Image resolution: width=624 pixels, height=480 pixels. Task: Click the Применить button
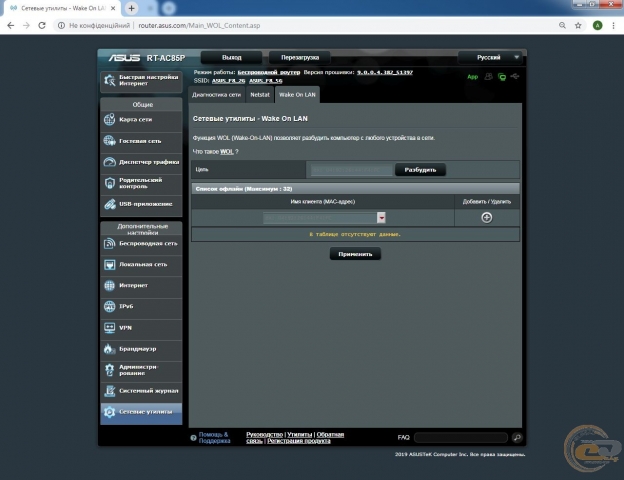pyautogui.click(x=356, y=254)
